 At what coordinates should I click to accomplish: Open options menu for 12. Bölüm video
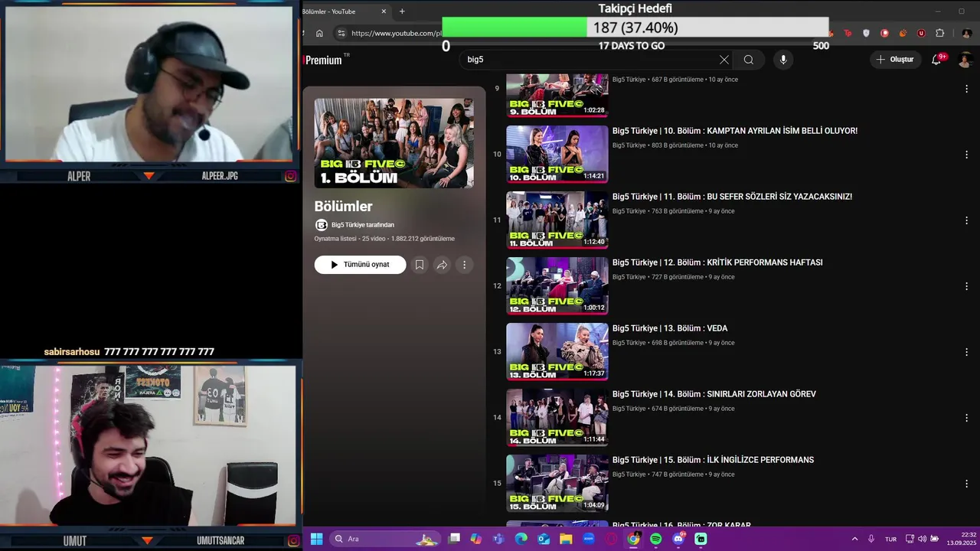(966, 286)
